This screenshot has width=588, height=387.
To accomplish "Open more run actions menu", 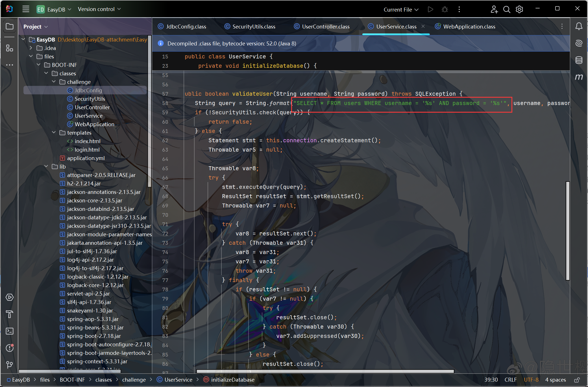I will point(459,9).
